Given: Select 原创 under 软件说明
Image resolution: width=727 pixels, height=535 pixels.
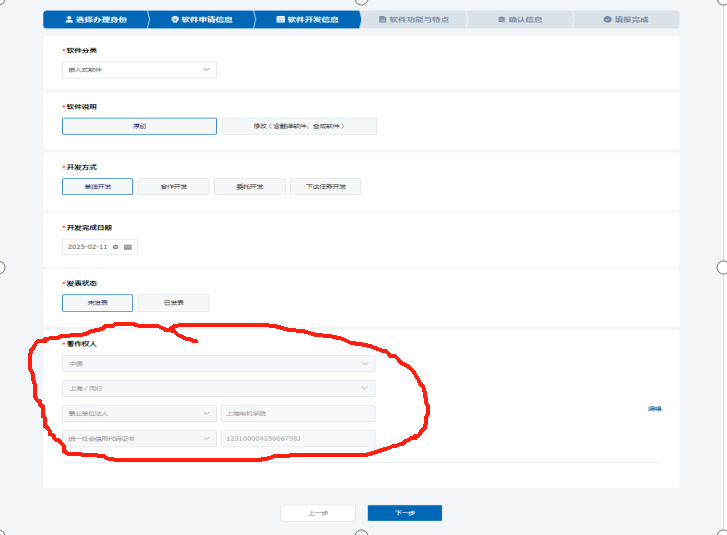Looking at the screenshot, I should pos(139,126).
